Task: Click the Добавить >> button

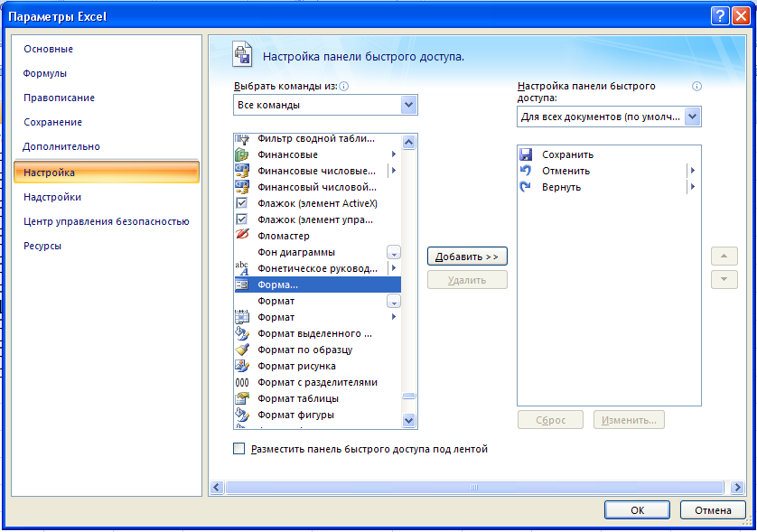Action: click(467, 257)
